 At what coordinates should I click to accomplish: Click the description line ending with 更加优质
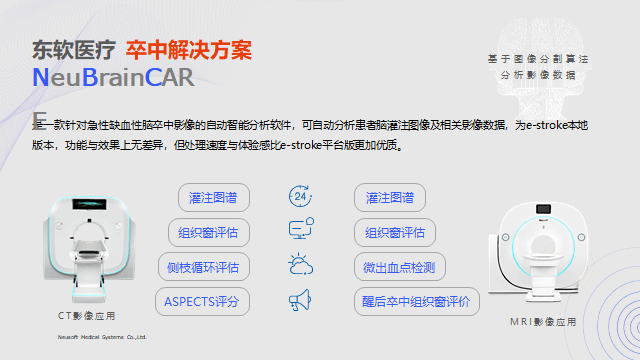[218, 145]
